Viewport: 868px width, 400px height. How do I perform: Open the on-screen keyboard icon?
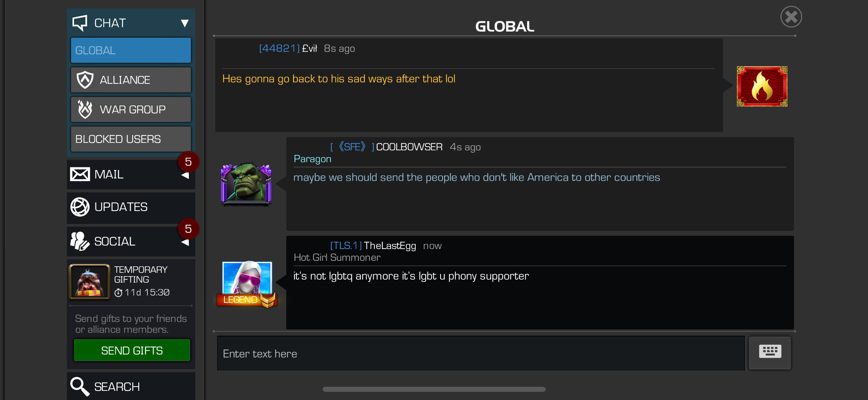[x=770, y=353]
